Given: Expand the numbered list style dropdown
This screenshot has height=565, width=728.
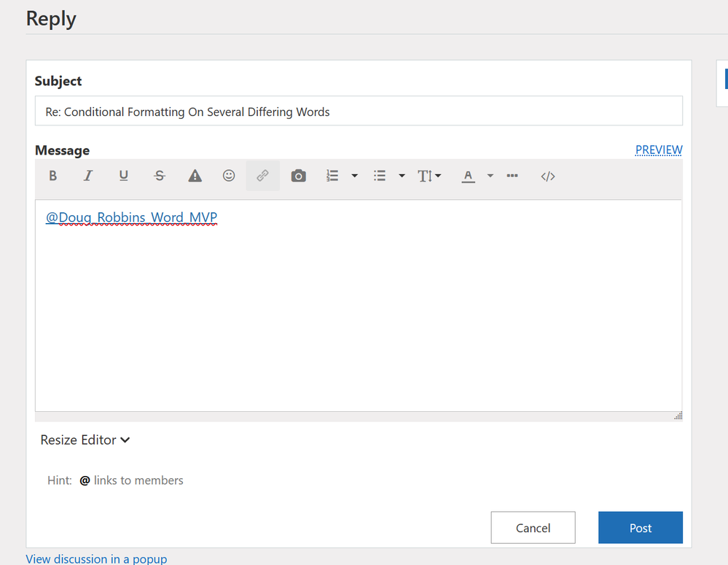Looking at the screenshot, I should coord(355,176).
